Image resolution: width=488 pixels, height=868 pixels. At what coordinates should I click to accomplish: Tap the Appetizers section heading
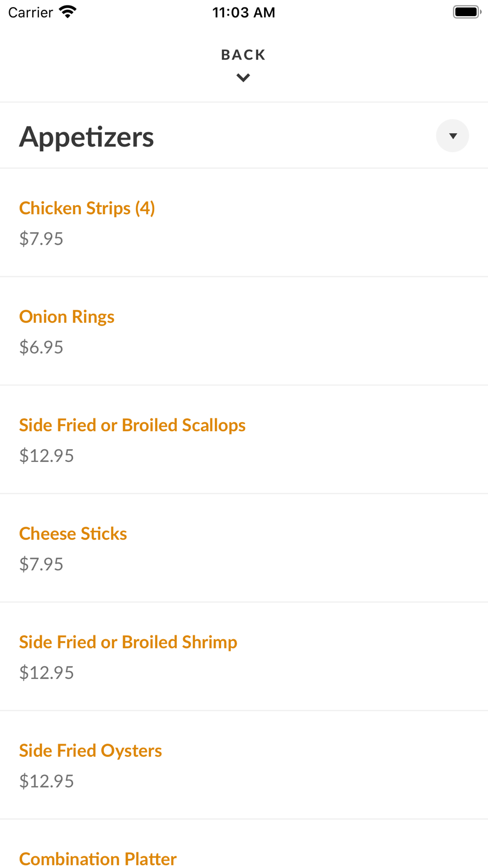86,137
